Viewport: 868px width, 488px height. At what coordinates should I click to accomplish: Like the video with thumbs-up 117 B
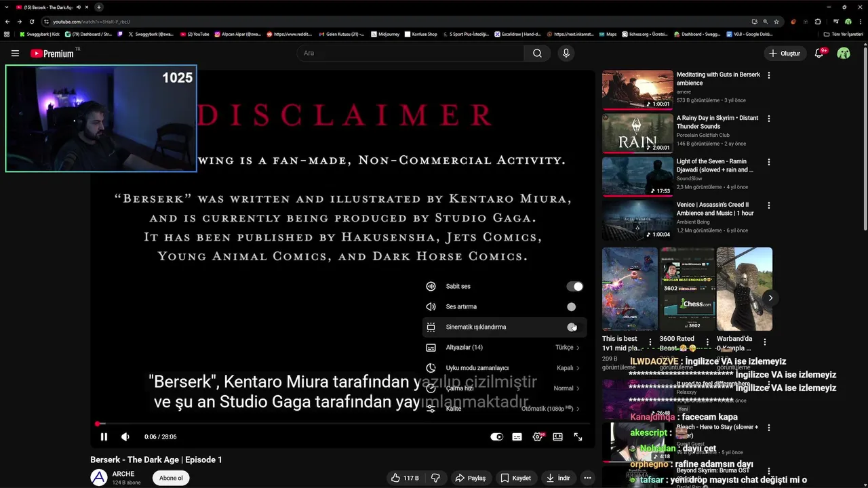click(405, 478)
